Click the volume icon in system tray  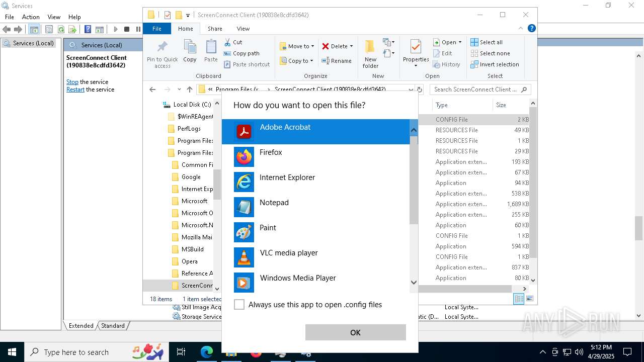579,352
